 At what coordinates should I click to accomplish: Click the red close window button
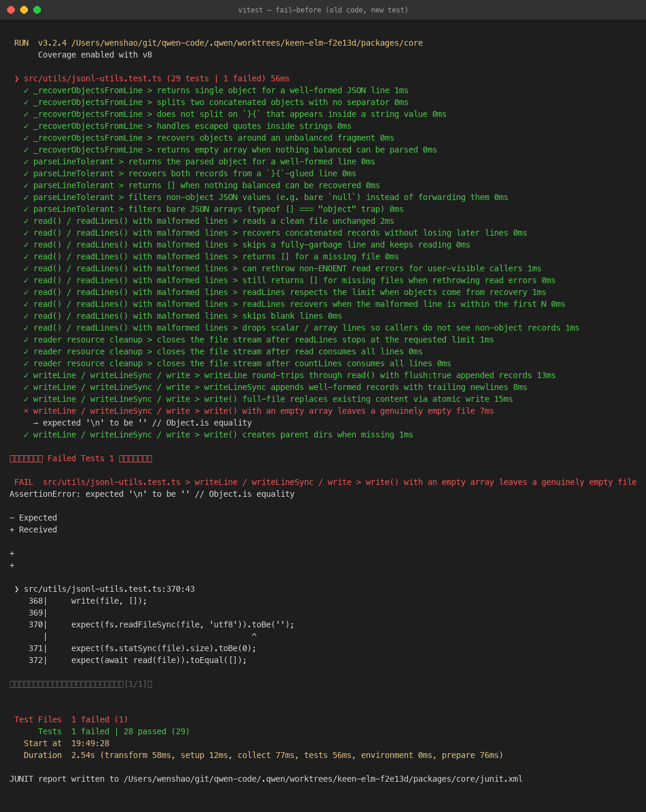[11, 9]
